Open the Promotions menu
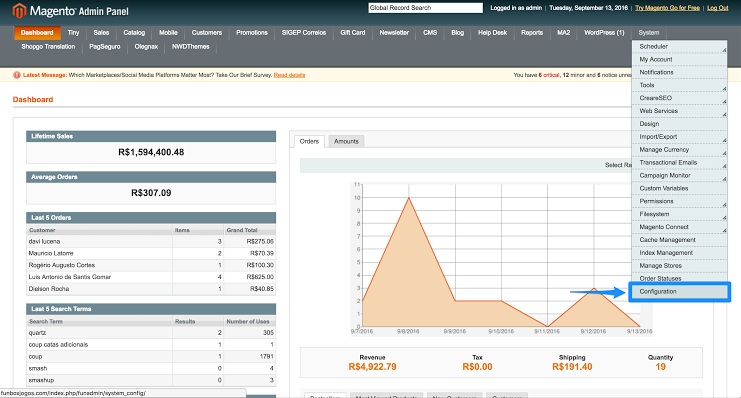The width and height of the screenshot is (741, 398). (x=252, y=33)
